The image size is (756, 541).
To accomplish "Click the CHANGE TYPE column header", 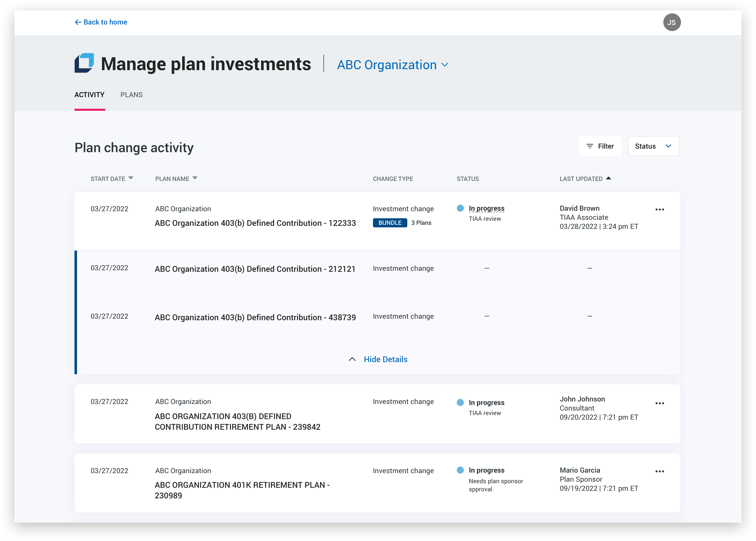I will coord(393,179).
